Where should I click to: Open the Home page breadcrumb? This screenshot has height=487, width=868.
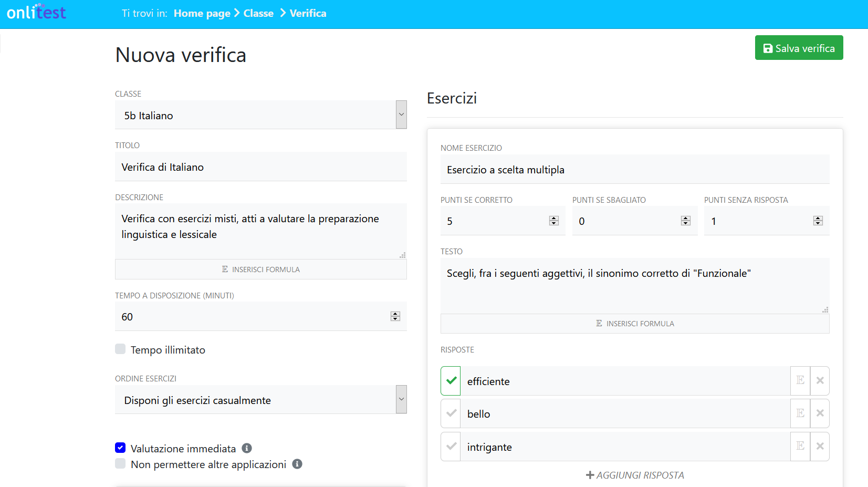point(202,13)
